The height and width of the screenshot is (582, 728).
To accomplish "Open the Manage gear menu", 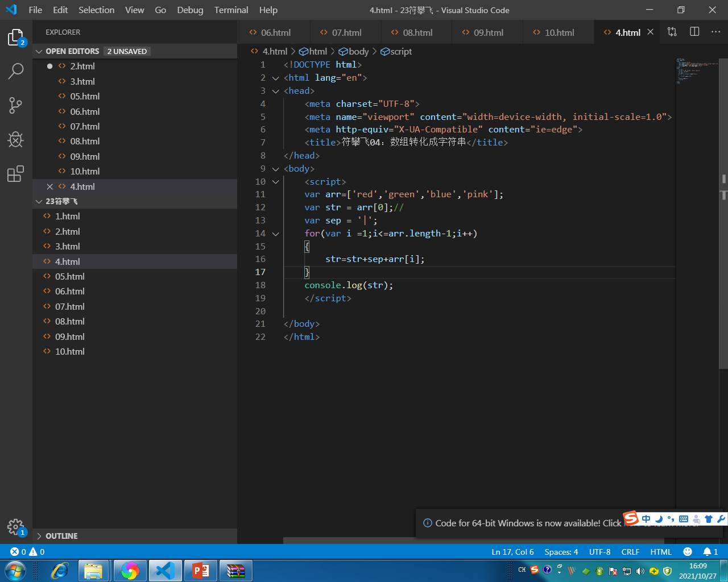I will [x=16, y=527].
